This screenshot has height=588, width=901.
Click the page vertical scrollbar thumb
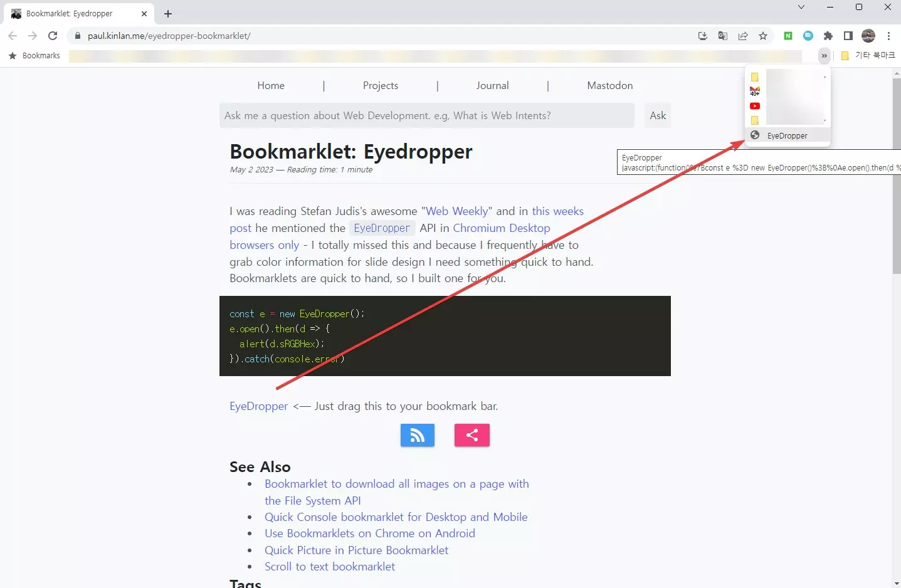tap(897, 177)
